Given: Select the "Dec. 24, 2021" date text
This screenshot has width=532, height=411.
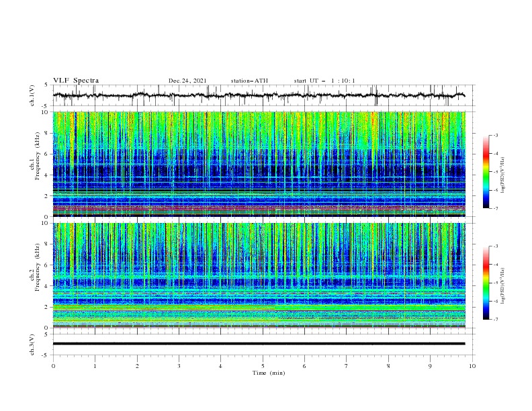Looking at the screenshot, I should (187, 81).
